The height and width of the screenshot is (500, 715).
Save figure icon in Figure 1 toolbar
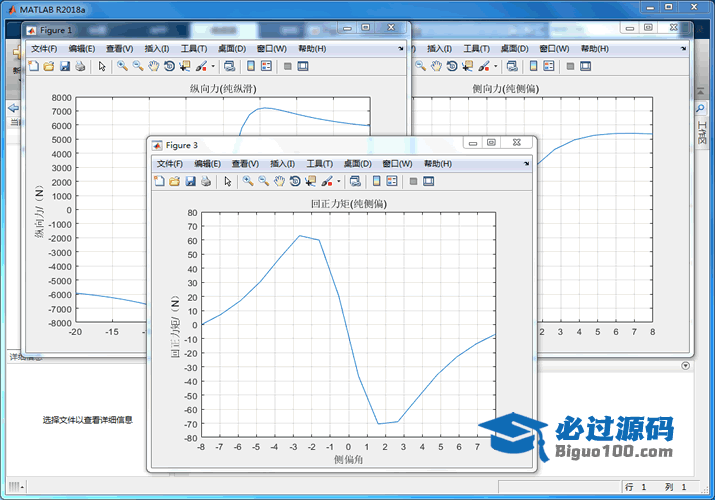65,66
